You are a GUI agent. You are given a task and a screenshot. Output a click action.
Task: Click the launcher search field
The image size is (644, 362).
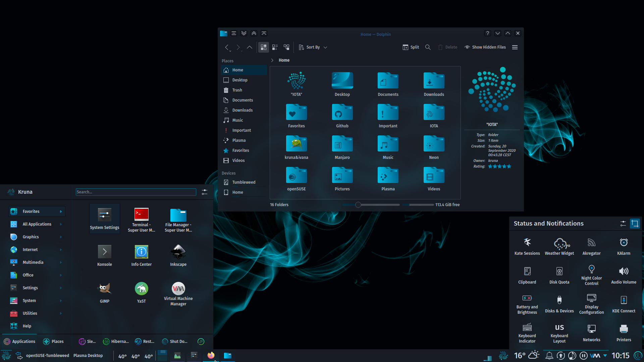136,192
